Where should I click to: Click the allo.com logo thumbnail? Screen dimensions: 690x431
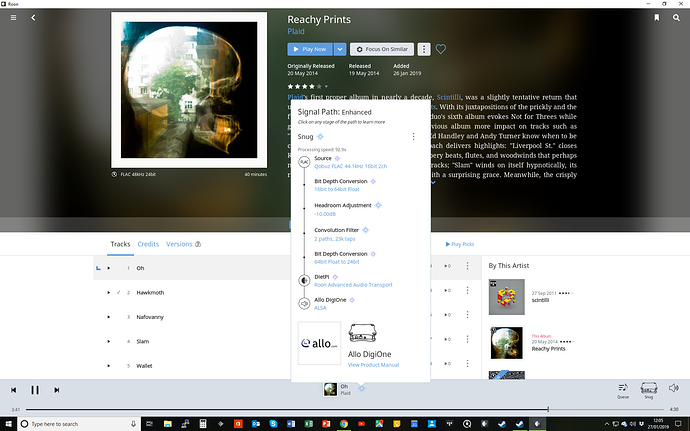point(319,343)
